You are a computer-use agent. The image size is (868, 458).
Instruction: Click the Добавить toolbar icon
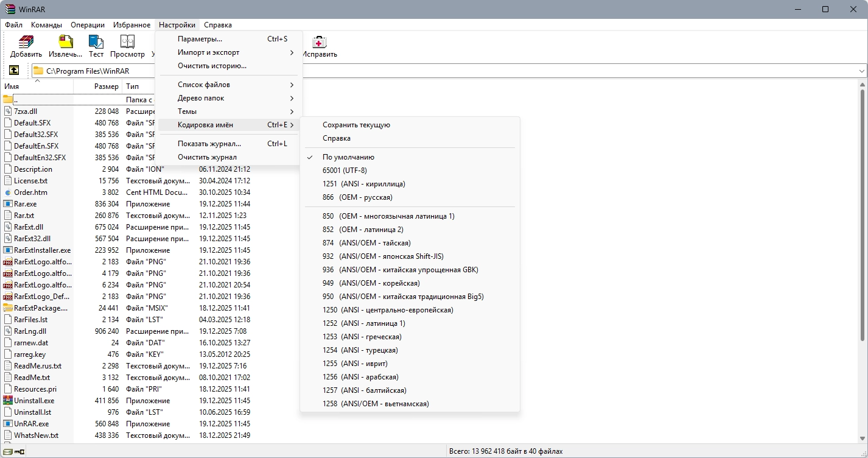26,42
